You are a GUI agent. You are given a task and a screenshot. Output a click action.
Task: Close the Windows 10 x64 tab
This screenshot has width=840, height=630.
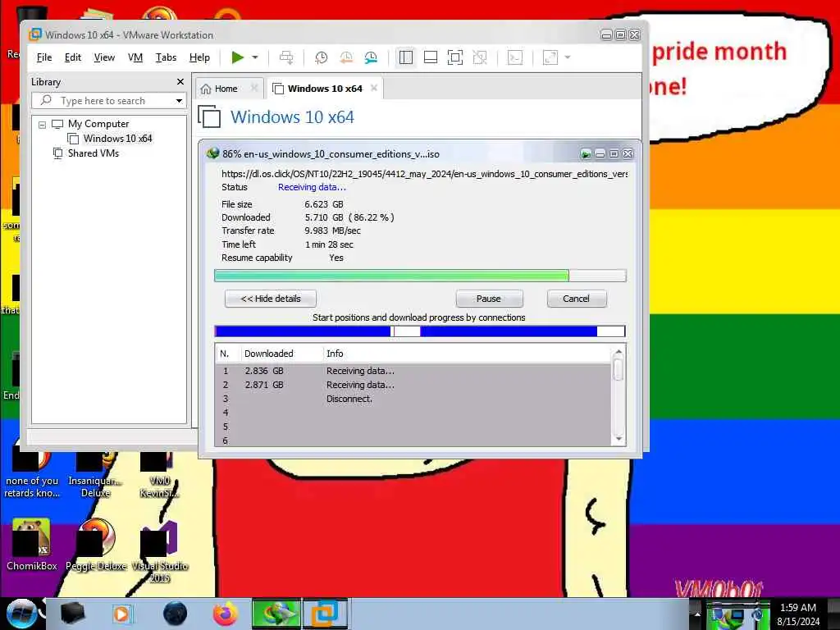(374, 88)
